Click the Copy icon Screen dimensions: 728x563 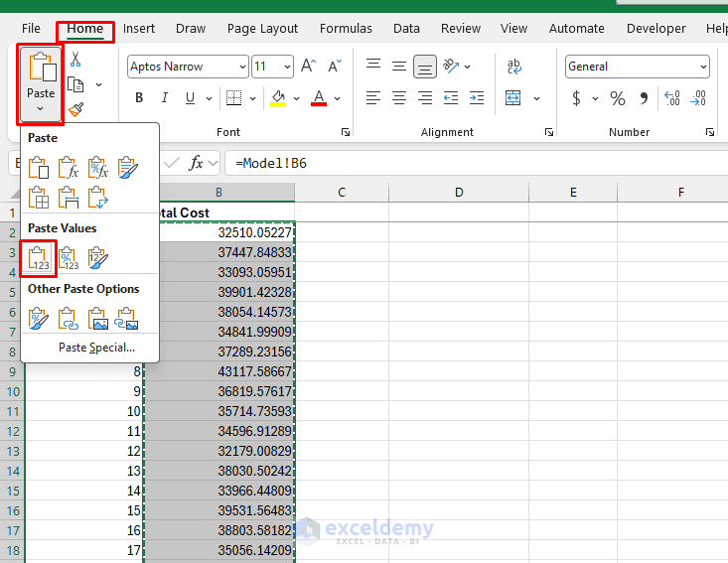(75, 85)
